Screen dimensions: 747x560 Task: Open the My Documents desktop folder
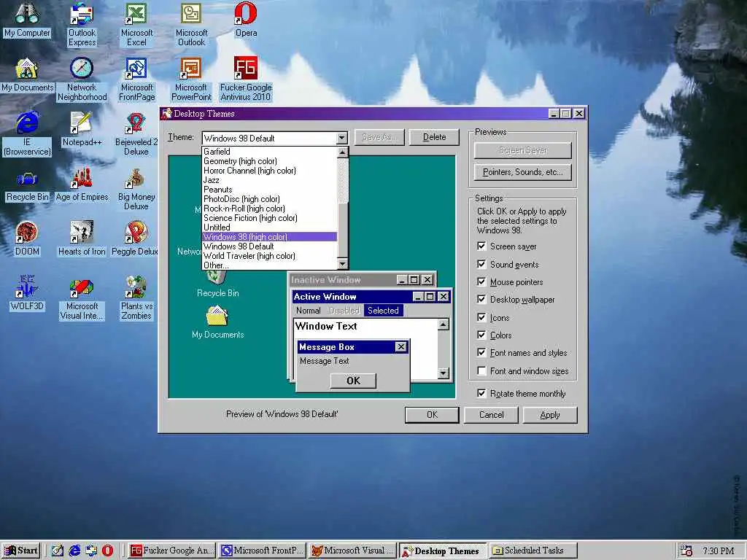click(x=27, y=75)
